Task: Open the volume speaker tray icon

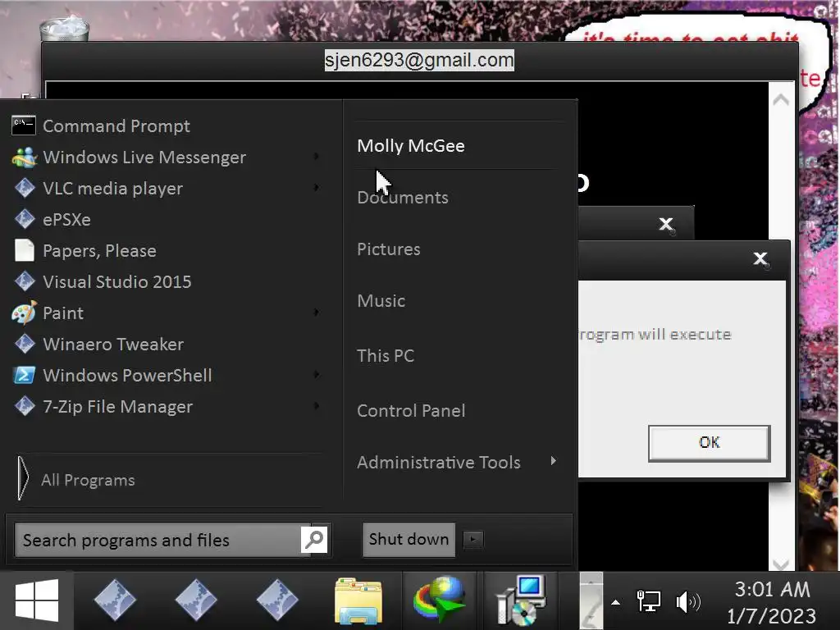Action: (688, 601)
